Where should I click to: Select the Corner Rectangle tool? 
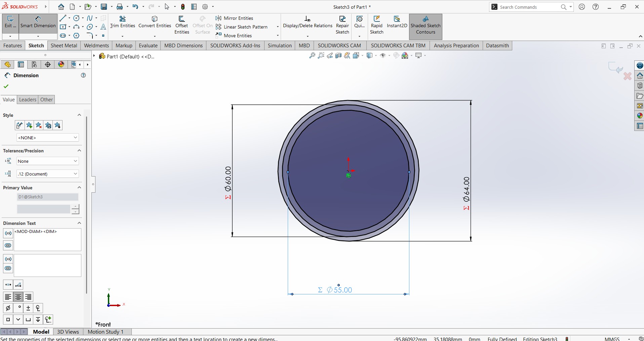63,27
